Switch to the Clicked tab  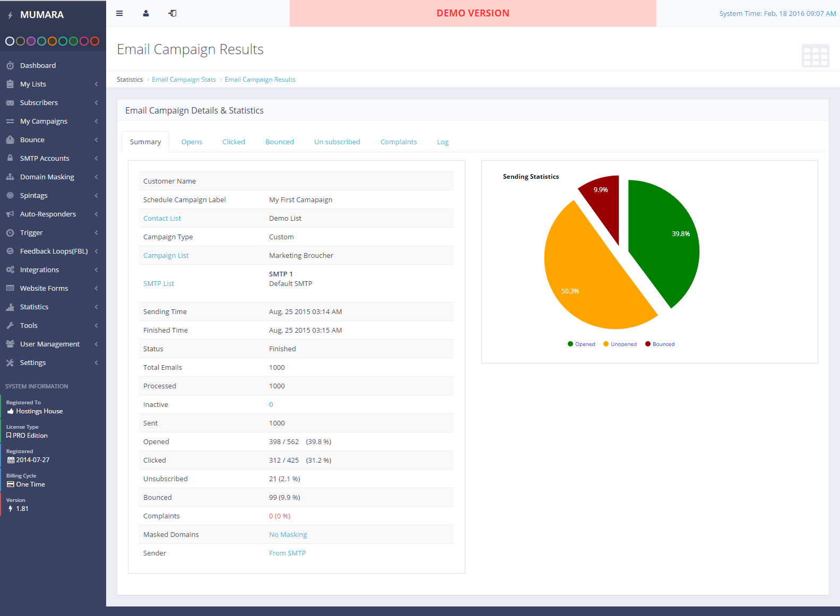(233, 142)
